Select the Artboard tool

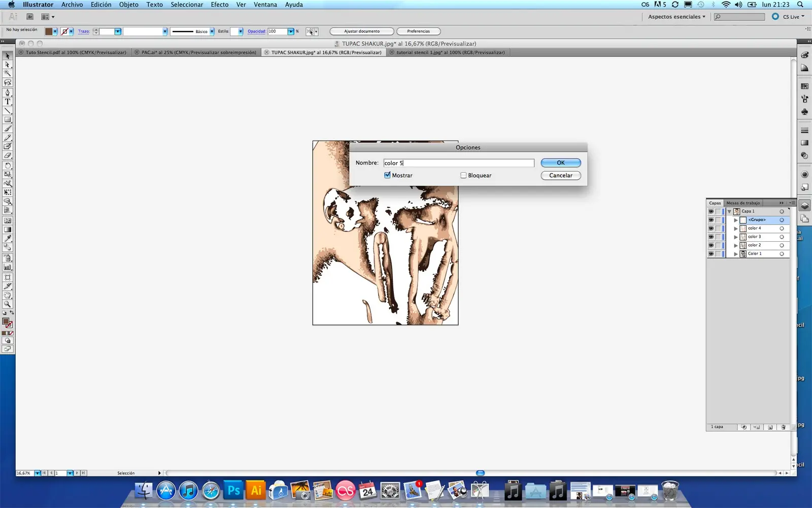[x=8, y=277]
